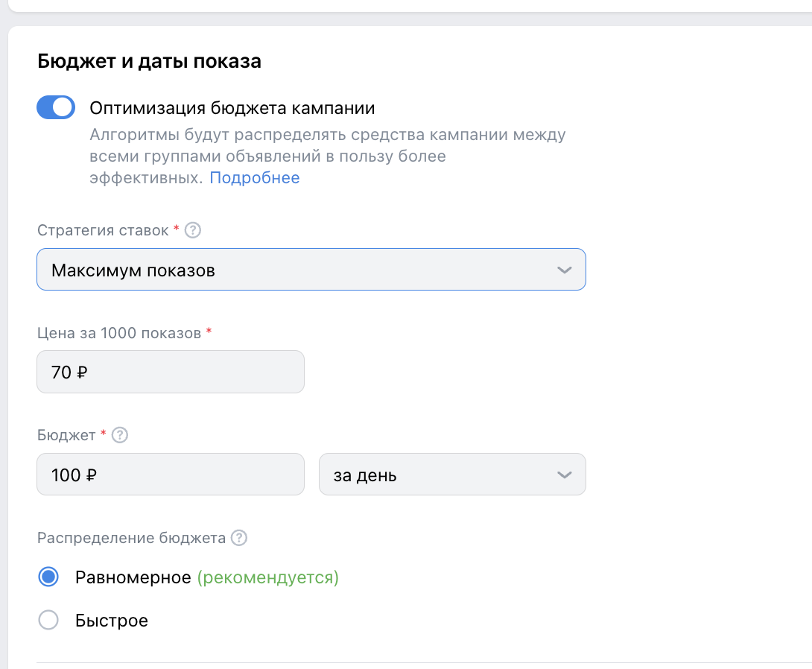Screen dimensions: 812x669
Task: Click the green (рекомендуется) text
Action: click(x=267, y=577)
